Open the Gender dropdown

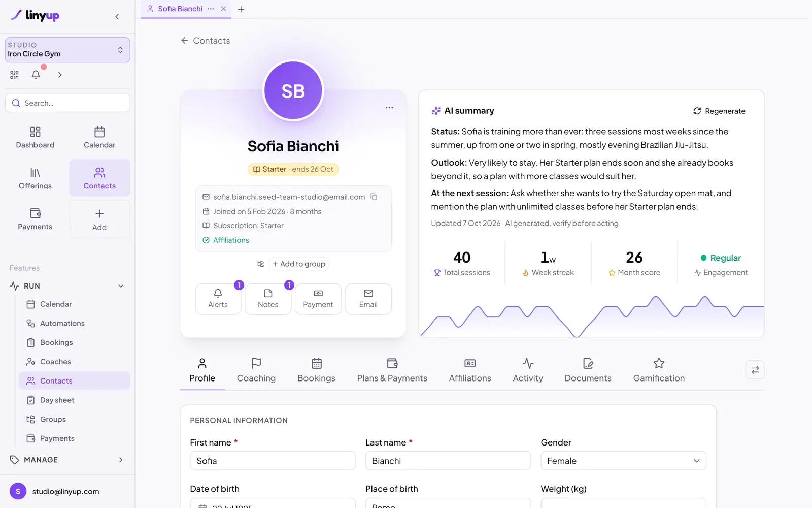click(x=623, y=461)
